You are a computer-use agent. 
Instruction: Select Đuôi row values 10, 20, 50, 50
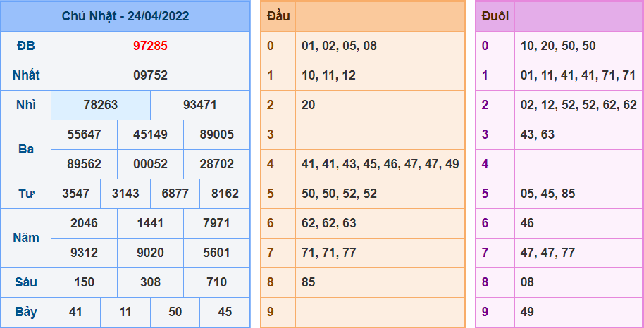coord(558,46)
